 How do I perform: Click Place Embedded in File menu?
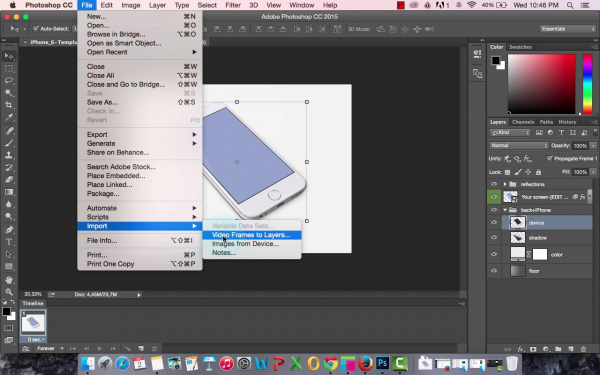coord(140,176)
